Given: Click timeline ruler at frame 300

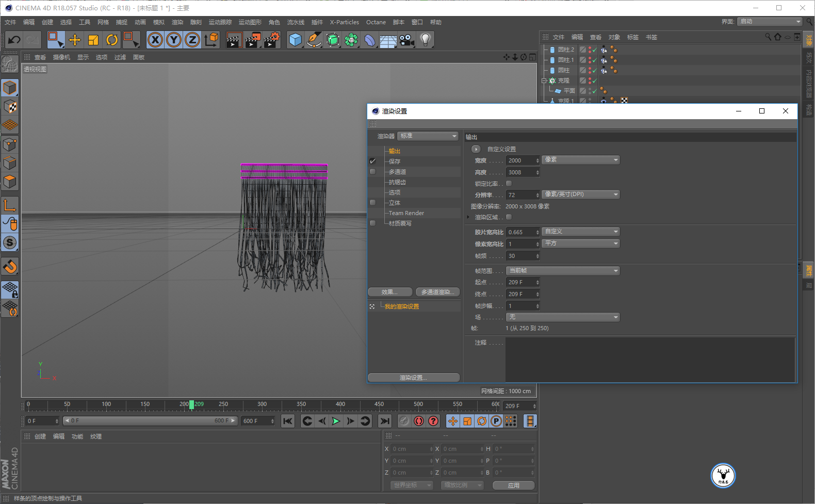Looking at the screenshot, I should point(262,405).
